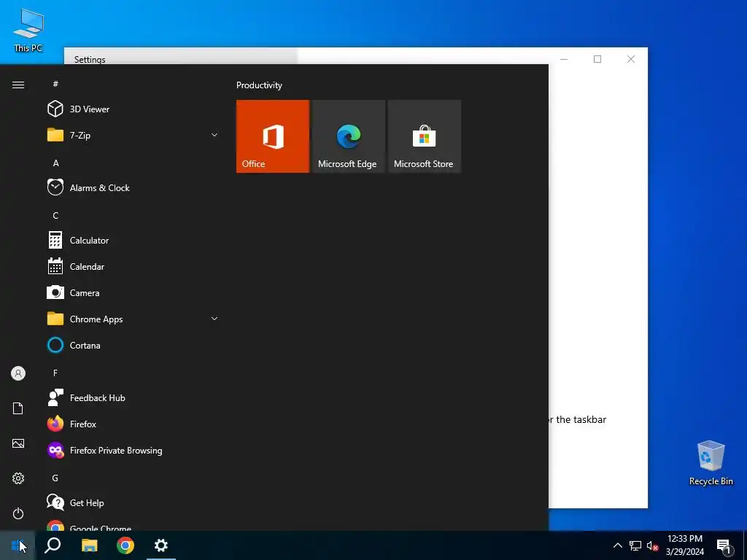Open the Microsoft Edge tile
This screenshot has width=747, height=560.
point(348,136)
